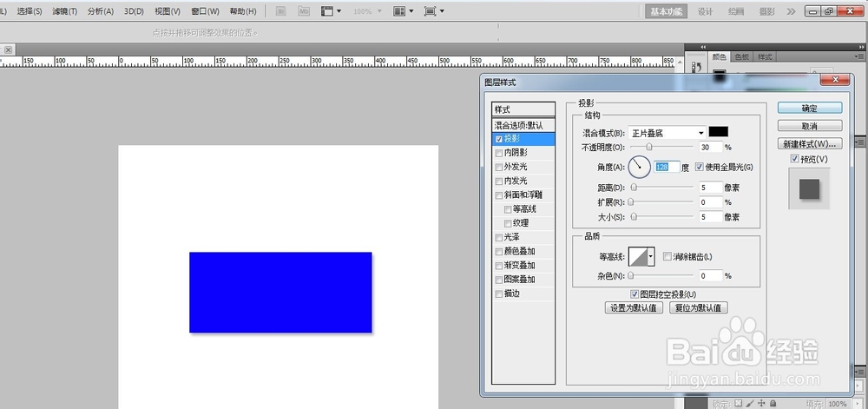Enable the 内阴影 inner shadow checkbox
This screenshot has height=409, width=868.
(x=499, y=153)
